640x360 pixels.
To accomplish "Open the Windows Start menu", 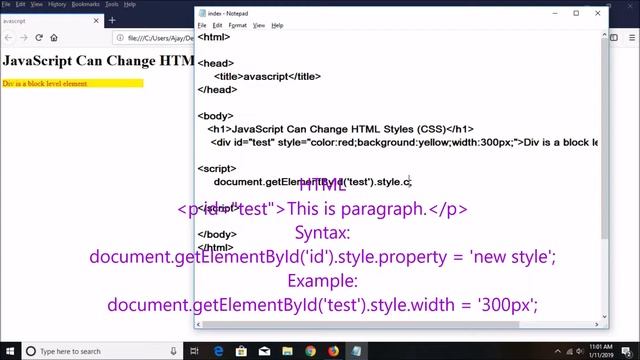I will click(x=10, y=351).
